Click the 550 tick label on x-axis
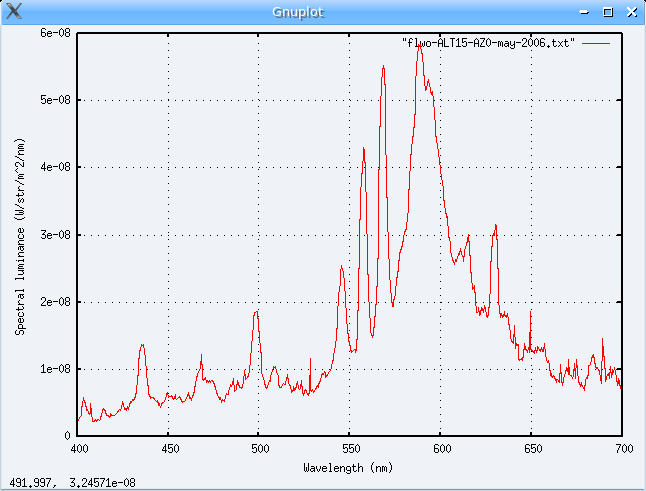The width and height of the screenshot is (646, 491). pyautogui.click(x=350, y=450)
